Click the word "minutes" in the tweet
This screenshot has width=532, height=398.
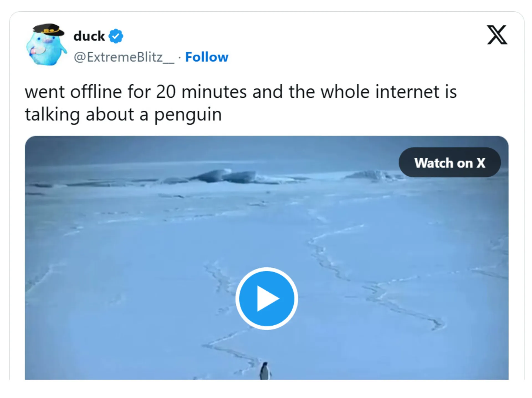[x=214, y=92]
